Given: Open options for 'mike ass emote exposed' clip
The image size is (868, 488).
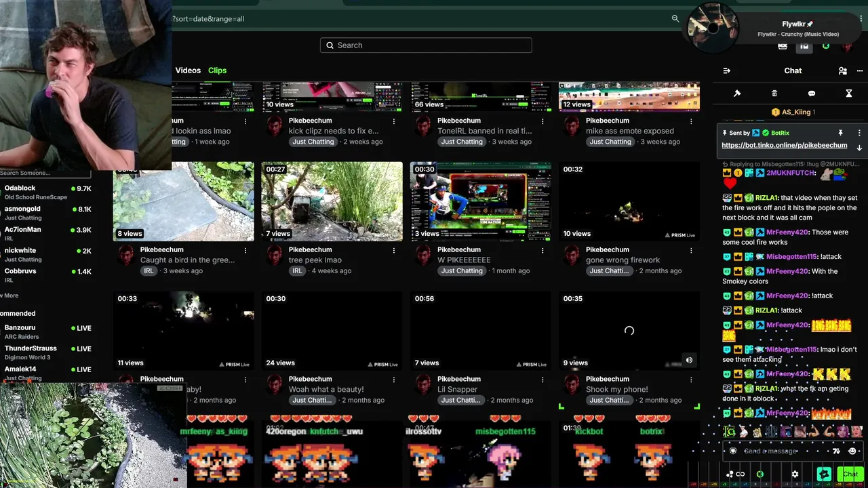Looking at the screenshot, I should point(691,121).
